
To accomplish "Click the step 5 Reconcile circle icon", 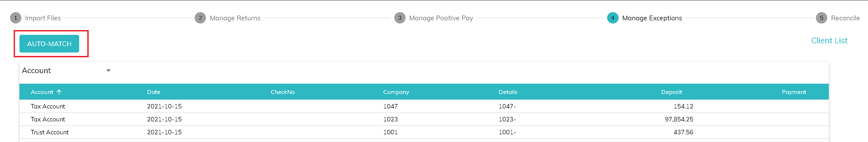I will 821,18.
